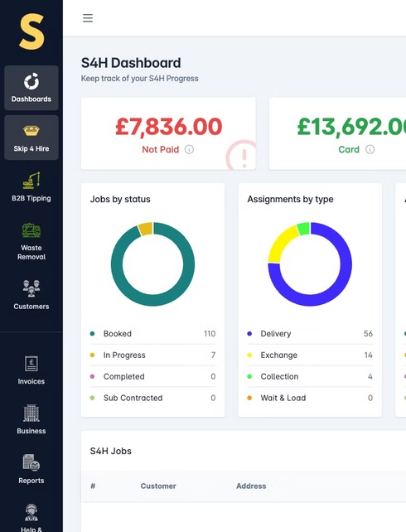This screenshot has width=406, height=532.
Task: Click the £7,836.00 Not Paid amount
Action: coord(168,127)
